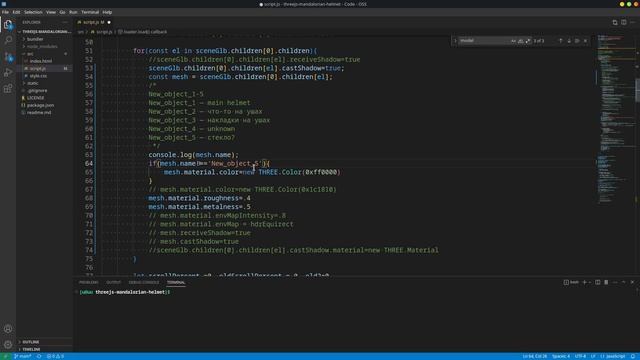Image resolution: width=640 pixels, height=360 pixels.
Task: Go to previous find match arrow
Action: 560,41
